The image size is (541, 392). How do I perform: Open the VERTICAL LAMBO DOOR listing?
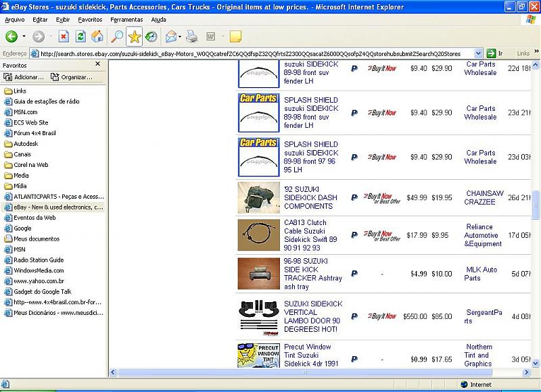coord(313,316)
